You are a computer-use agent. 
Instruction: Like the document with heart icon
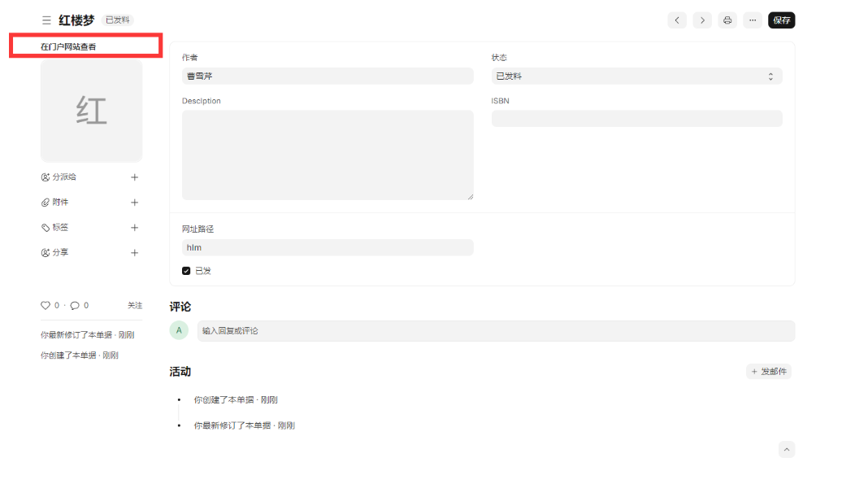pyautogui.click(x=46, y=305)
